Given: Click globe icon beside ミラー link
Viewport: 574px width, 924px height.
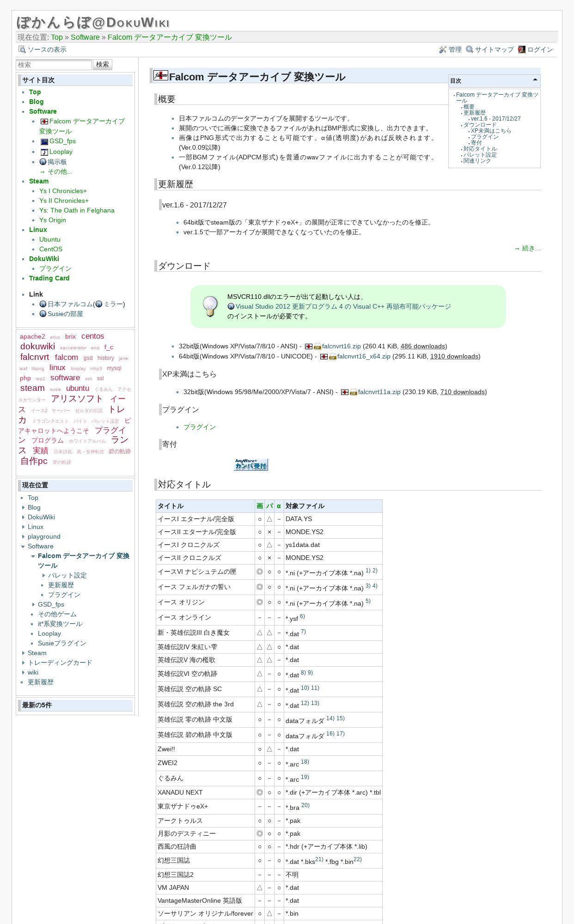Looking at the screenshot, I should (x=98, y=304).
